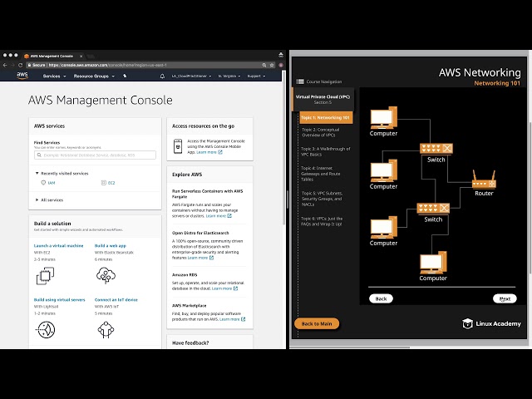Open Learn more for Console Mobile App
The height and width of the screenshot is (399, 532).
pos(209,152)
